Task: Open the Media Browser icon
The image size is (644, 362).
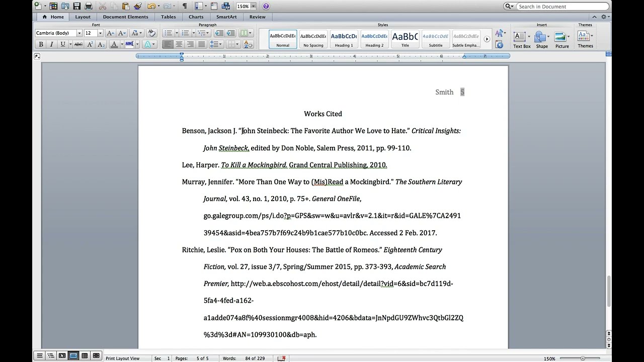Action: [226, 6]
